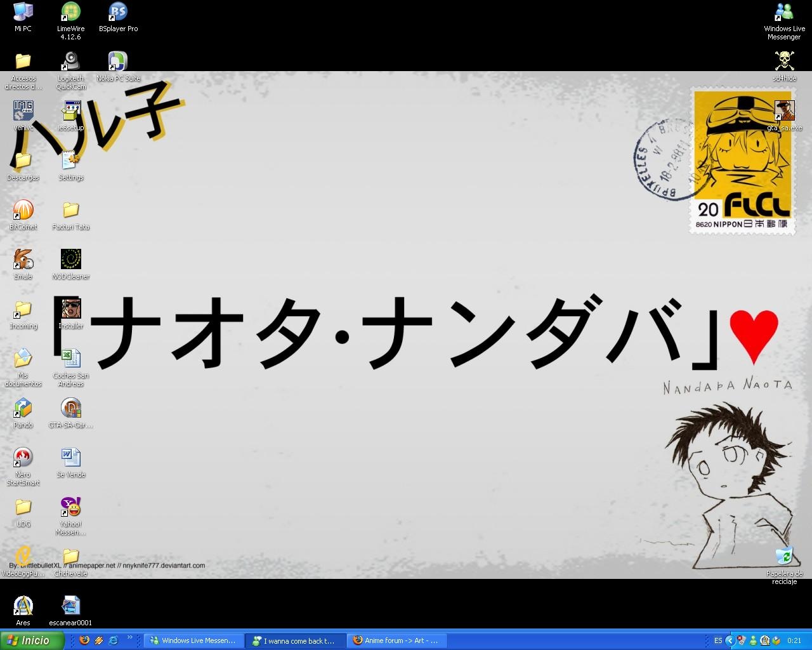The image size is (812, 650).
Task: Open BSplayer Pro shortcut
Action: tap(118, 17)
